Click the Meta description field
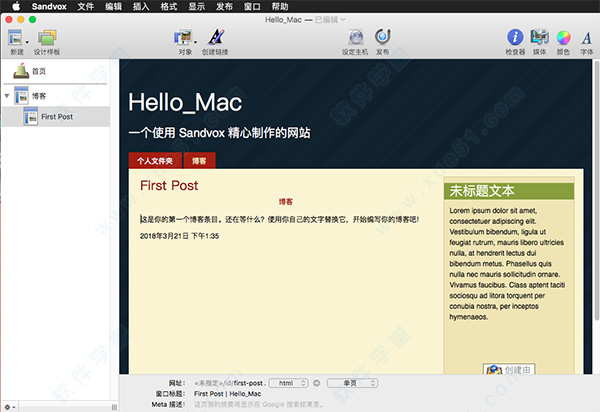The height and width of the screenshot is (412, 600). 259,404
